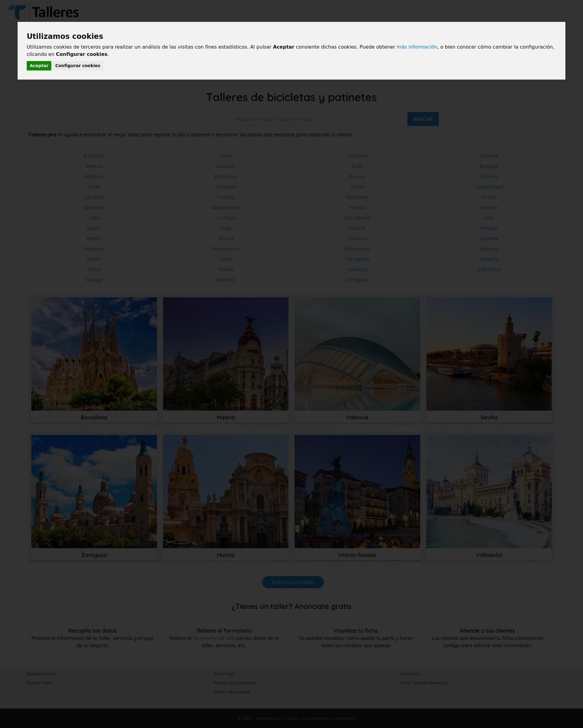Open the Huelva link
583x728 pixels.
(x=357, y=208)
